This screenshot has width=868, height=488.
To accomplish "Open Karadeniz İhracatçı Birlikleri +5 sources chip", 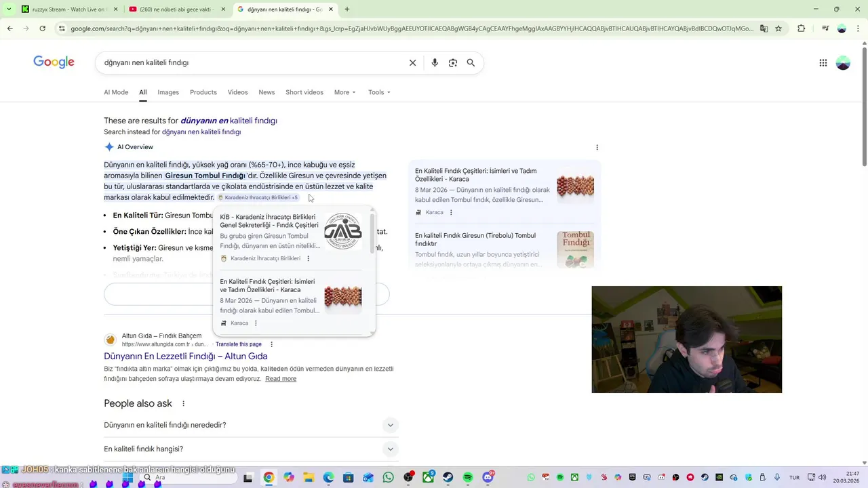I will (258, 197).
